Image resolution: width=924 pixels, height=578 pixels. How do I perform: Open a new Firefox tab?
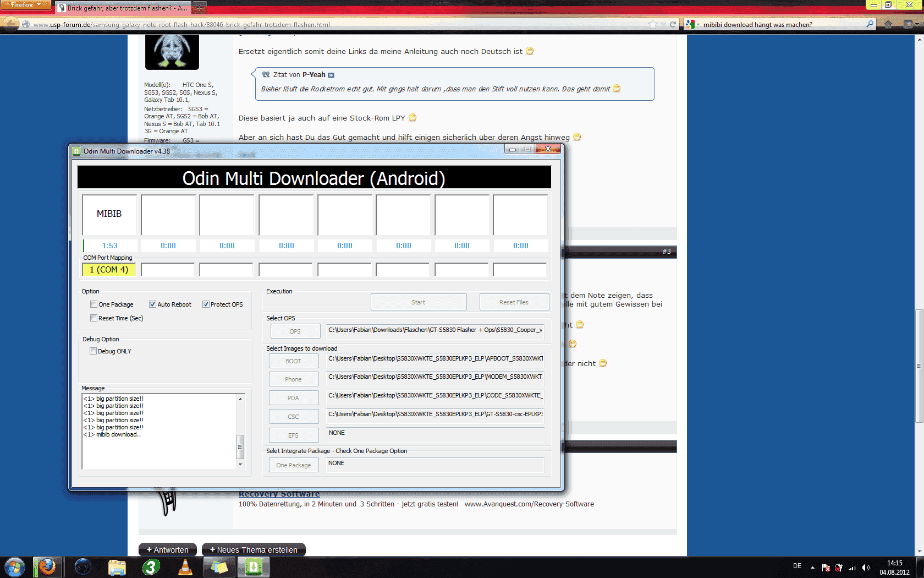click(199, 8)
